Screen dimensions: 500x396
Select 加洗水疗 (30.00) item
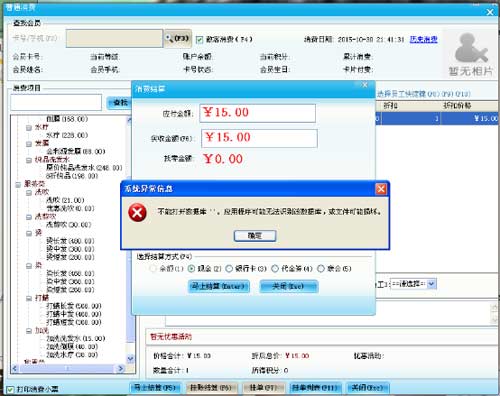pyautogui.click(x=72, y=355)
